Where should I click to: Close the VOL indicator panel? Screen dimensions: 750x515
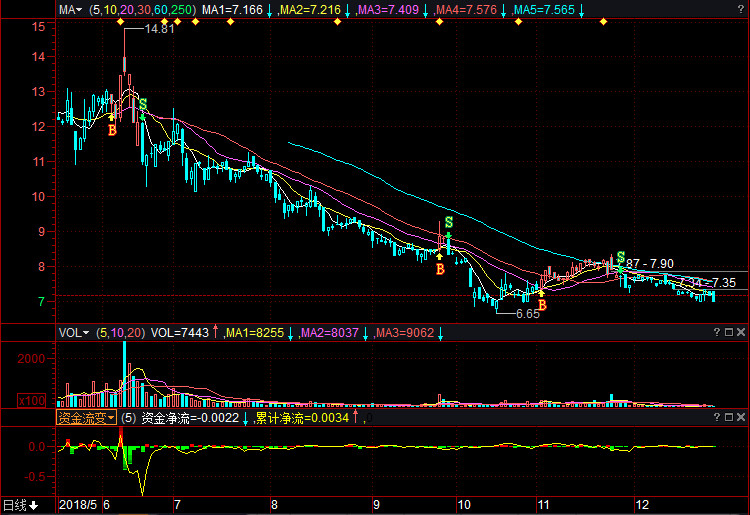coord(740,332)
